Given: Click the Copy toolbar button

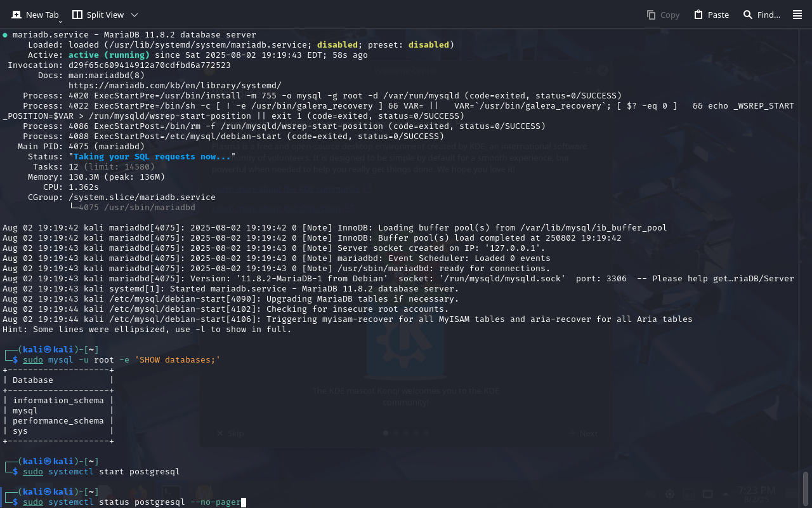Looking at the screenshot, I should coord(663,15).
